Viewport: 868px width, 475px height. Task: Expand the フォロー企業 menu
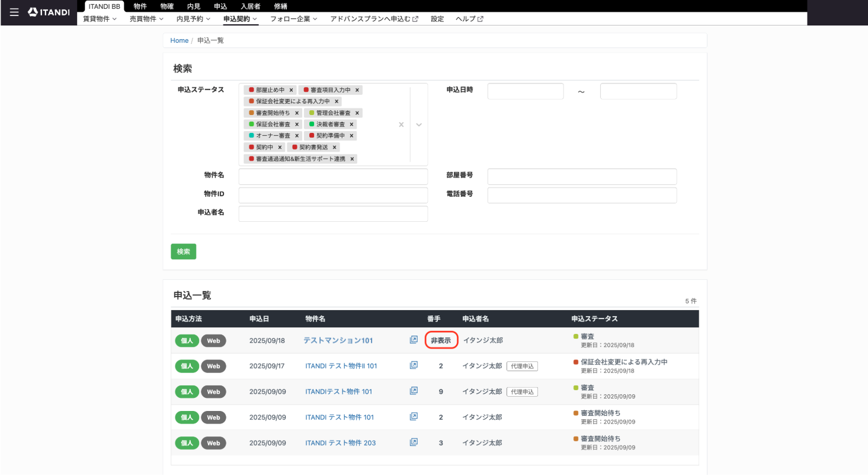[x=294, y=19]
